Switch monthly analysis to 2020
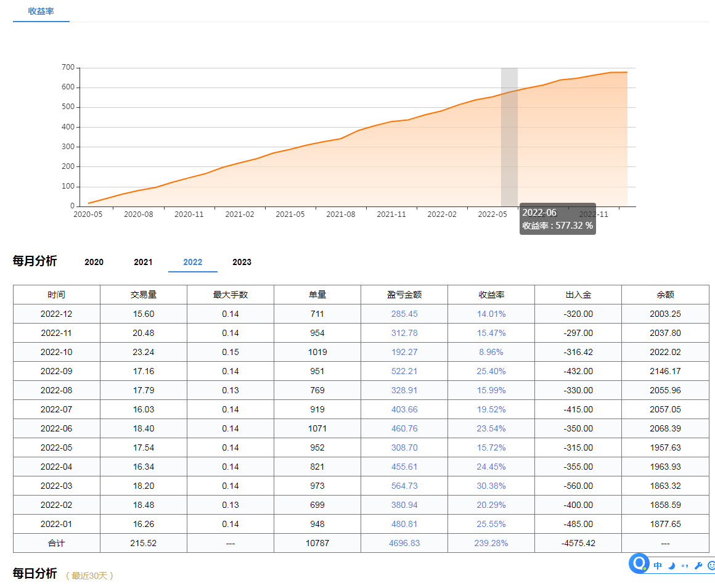Screen dimensions: 715x588 (94, 262)
